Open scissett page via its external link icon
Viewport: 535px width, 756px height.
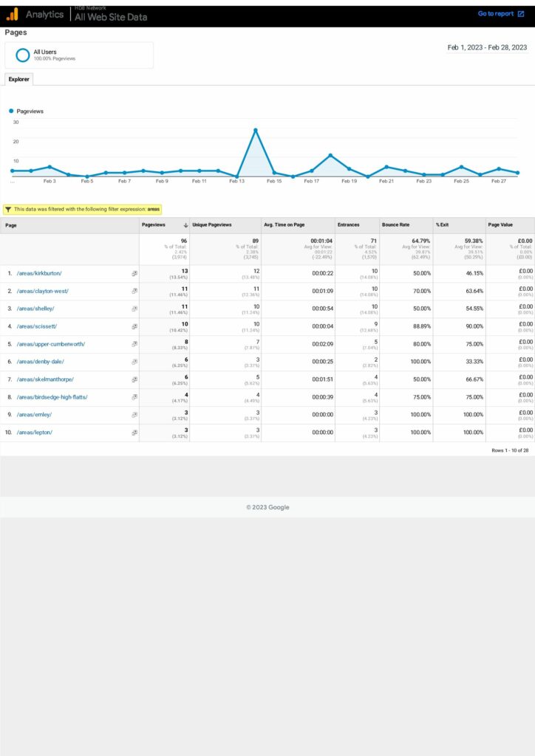coord(134,326)
